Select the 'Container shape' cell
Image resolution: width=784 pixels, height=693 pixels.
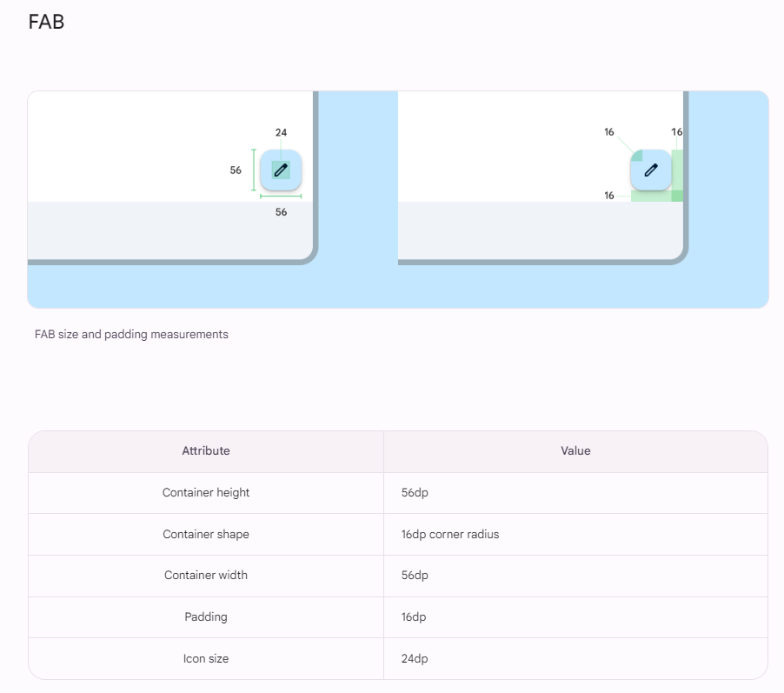click(206, 534)
